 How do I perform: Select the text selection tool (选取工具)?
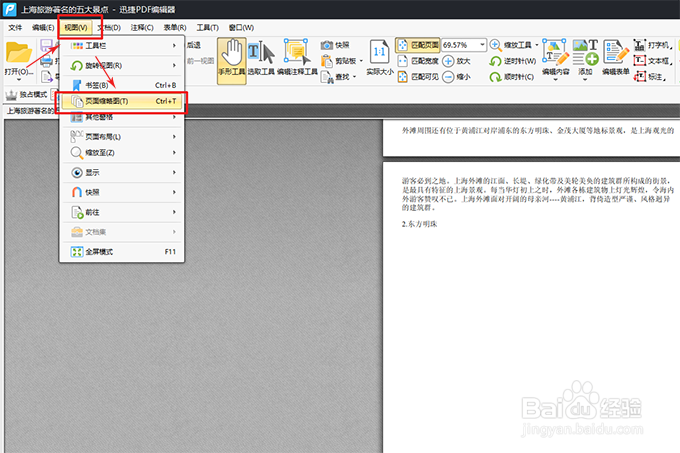(x=261, y=58)
